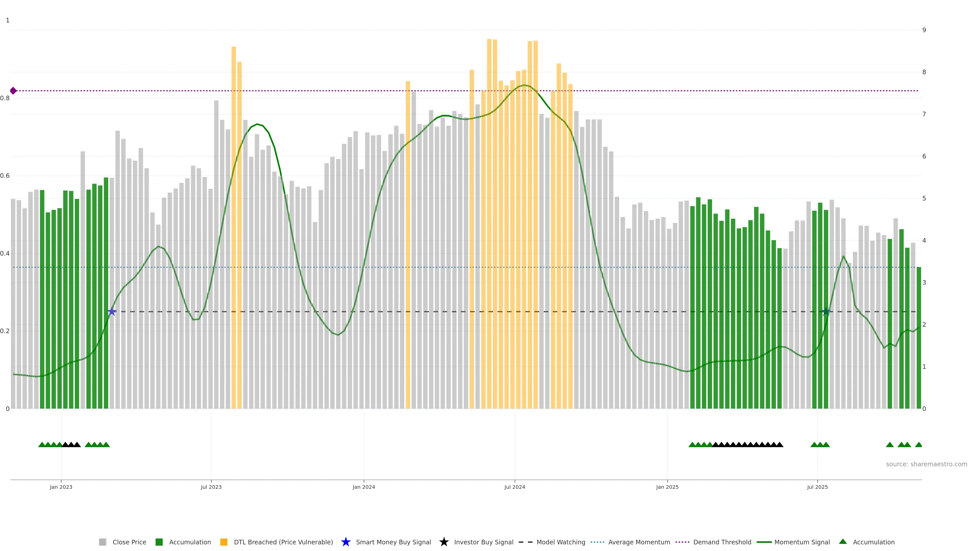Click the Model Watching dashed line legend icon
Screen dimensions: 980x551
(525, 542)
